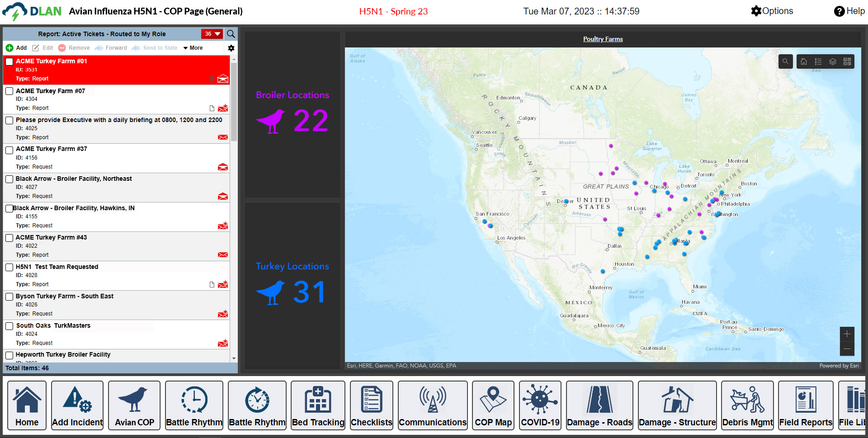Open the More actions dropdown

(193, 48)
